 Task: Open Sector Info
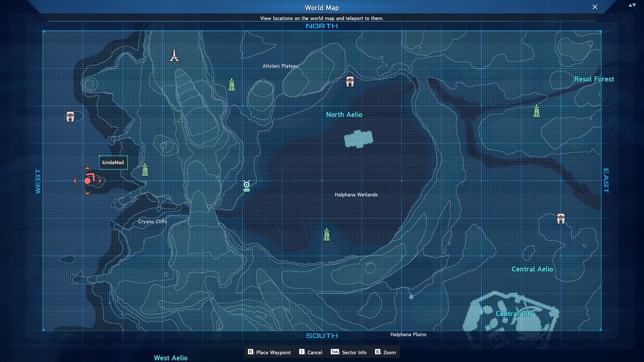click(x=349, y=352)
